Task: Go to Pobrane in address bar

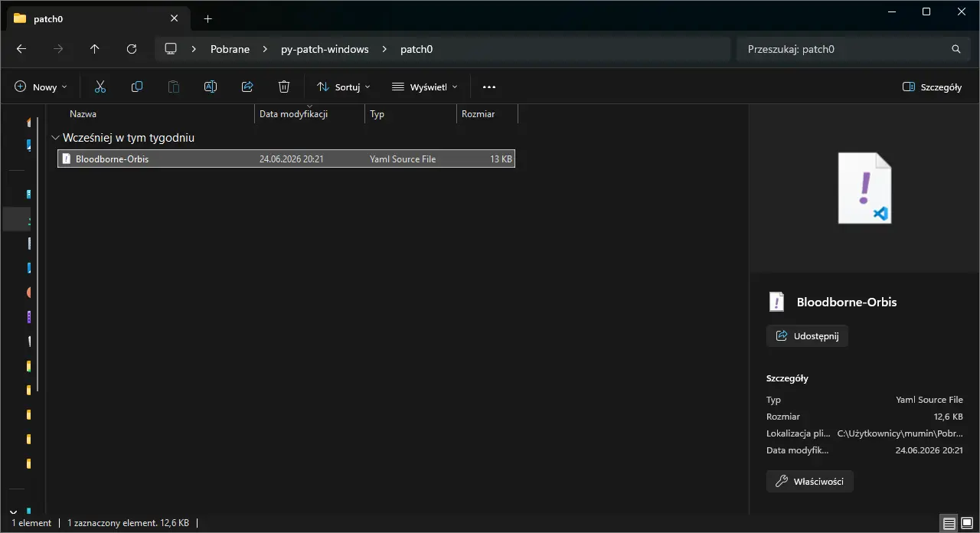Action: click(230, 49)
